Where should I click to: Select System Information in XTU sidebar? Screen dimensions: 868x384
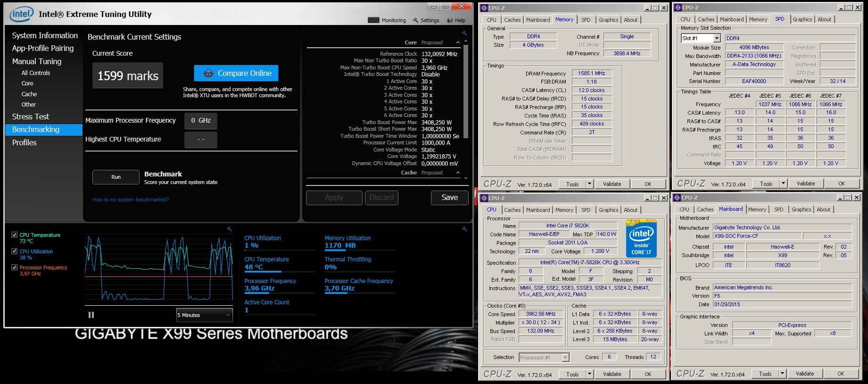click(45, 35)
